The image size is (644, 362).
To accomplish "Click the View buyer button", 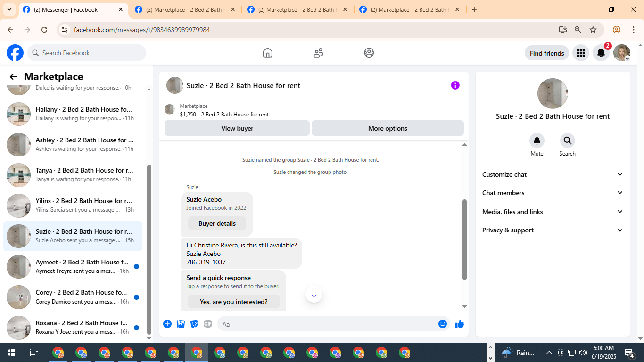I will (x=237, y=128).
